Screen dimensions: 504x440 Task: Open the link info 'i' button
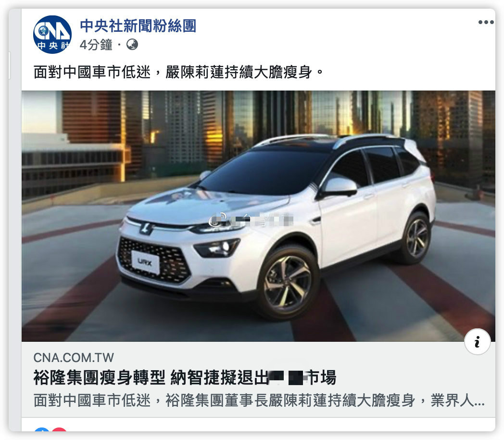coord(478,342)
